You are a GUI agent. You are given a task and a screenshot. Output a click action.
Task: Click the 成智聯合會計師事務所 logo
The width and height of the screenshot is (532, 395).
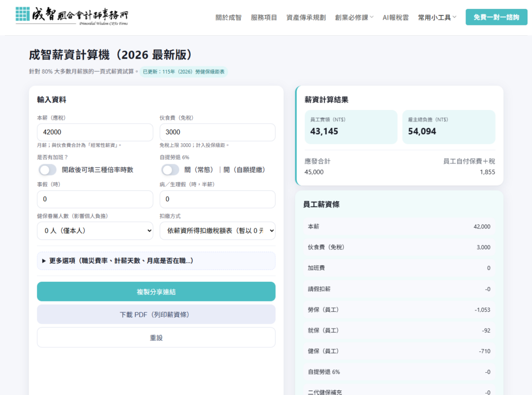(x=72, y=16)
